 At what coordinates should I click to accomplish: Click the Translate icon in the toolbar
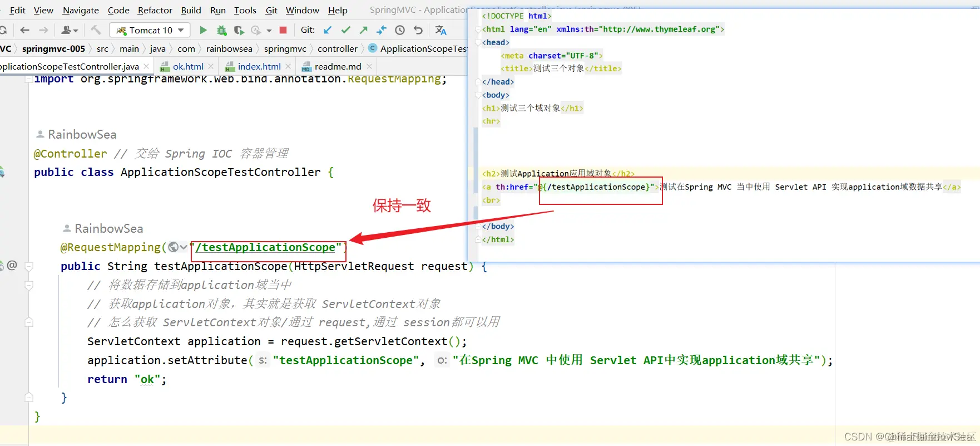click(441, 30)
